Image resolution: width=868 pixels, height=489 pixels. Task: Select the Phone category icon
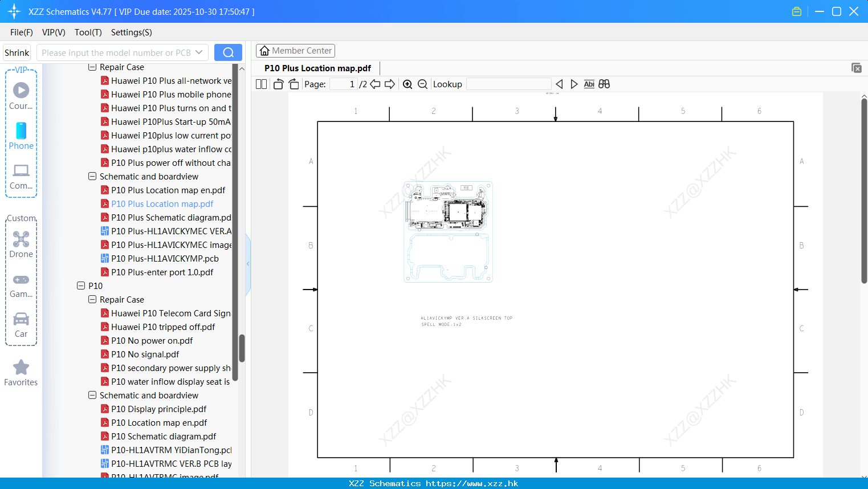click(21, 136)
